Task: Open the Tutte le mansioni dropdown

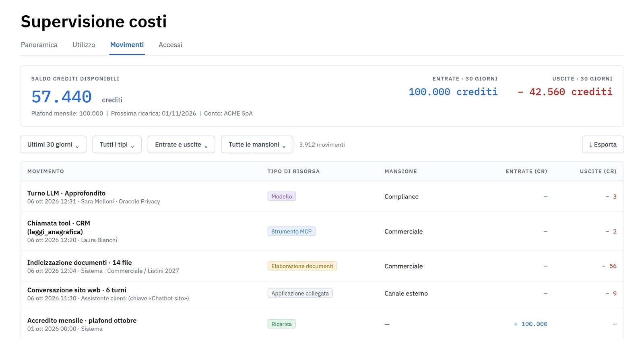Action: click(x=257, y=145)
